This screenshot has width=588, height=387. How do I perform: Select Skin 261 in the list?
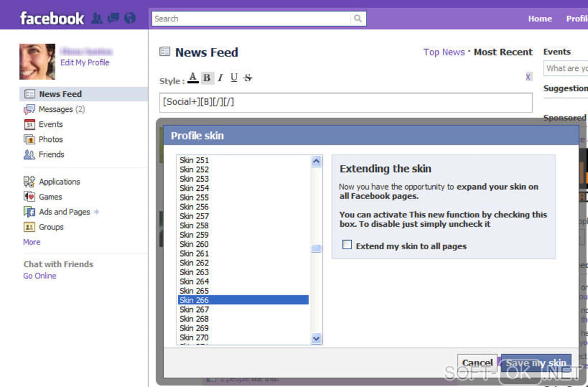point(243,254)
